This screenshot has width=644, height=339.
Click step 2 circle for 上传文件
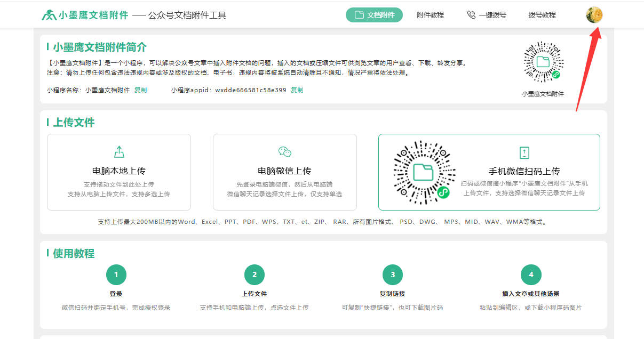coord(255,275)
